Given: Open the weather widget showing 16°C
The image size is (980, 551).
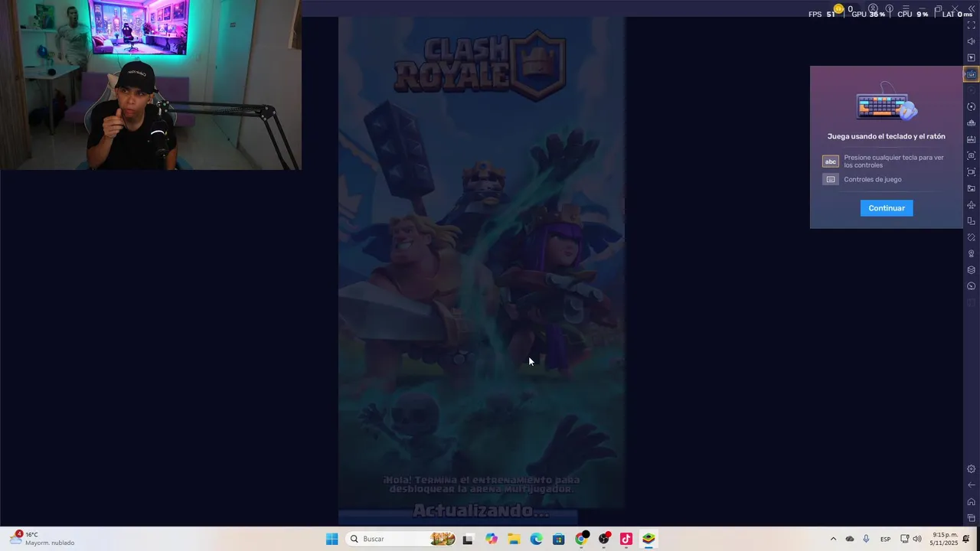Looking at the screenshot, I should point(42,539).
